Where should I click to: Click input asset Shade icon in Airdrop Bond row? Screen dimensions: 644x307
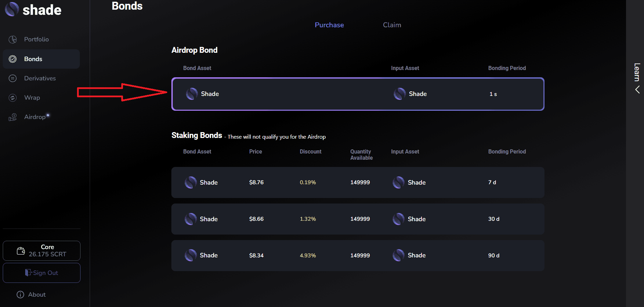(400, 94)
